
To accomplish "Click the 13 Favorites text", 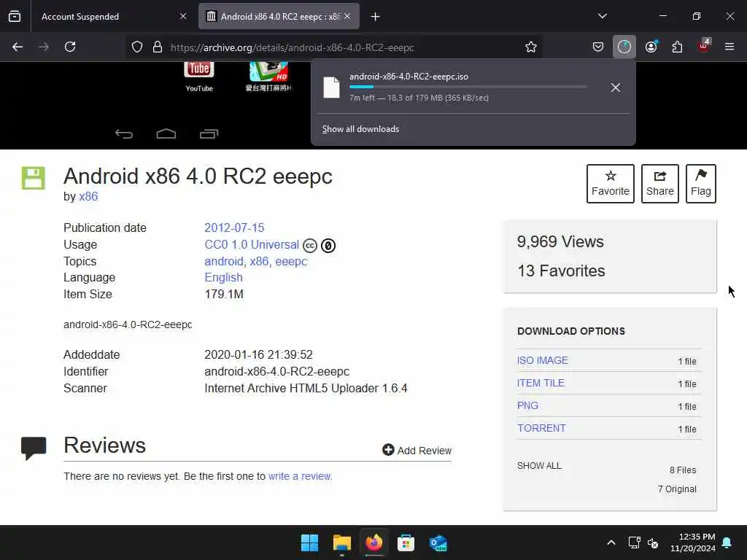I will click(x=561, y=271).
